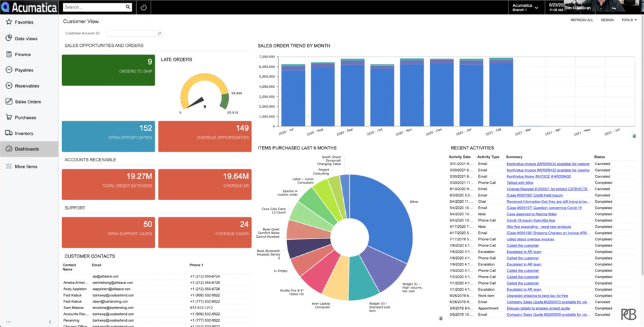The image size is (644, 327).
Task: Click the Late Orders gauge
Action: (204, 92)
